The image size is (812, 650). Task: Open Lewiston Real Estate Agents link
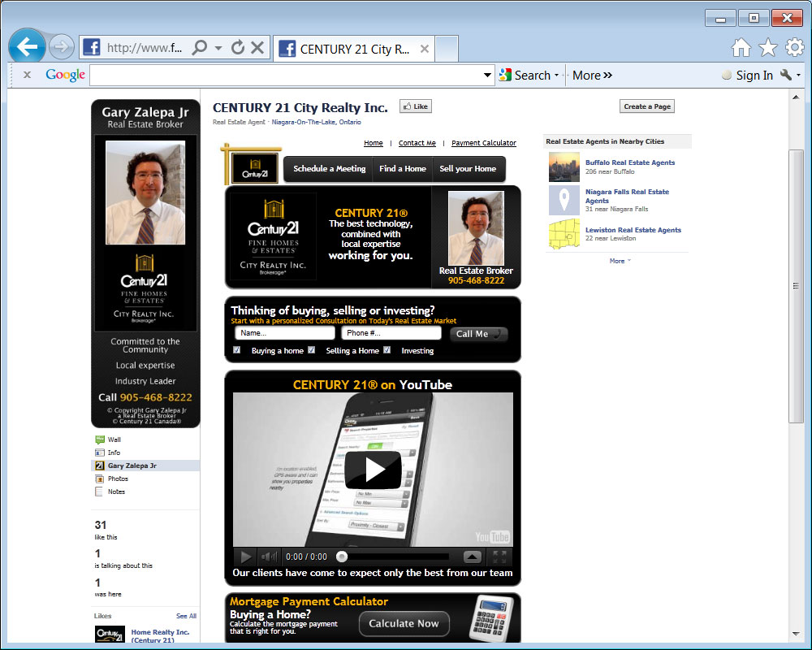click(x=633, y=230)
